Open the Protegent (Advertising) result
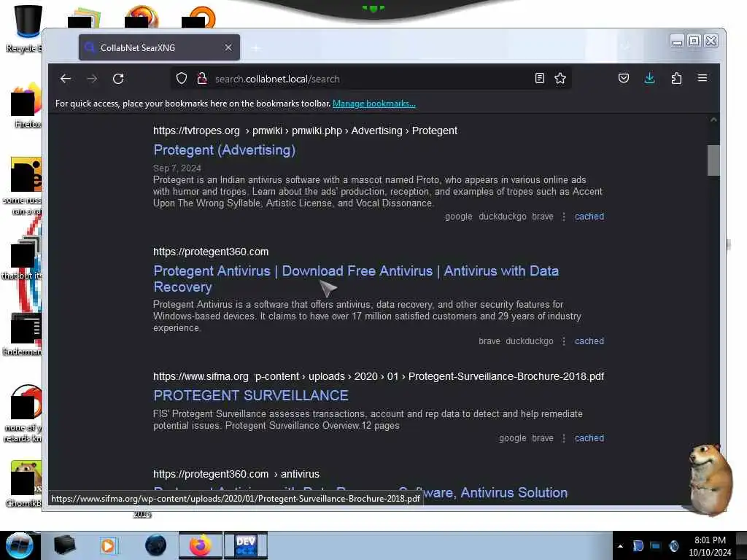This screenshot has height=560, width=747. (225, 150)
